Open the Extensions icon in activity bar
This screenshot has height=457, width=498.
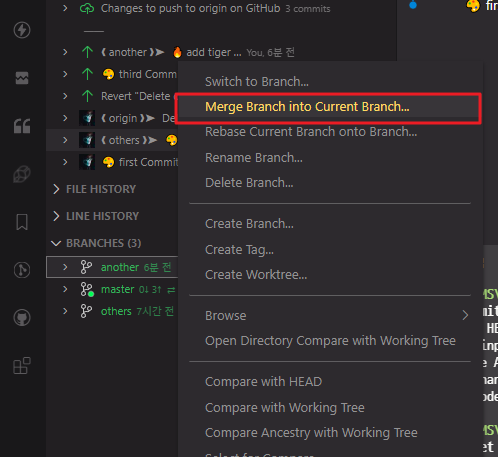tap(22, 366)
